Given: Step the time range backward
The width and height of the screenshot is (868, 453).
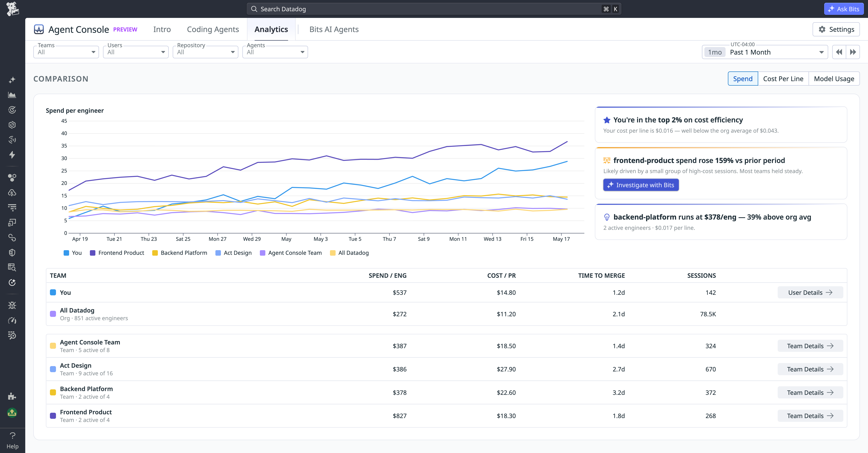Looking at the screenshot, I should (x=839, y=52).
